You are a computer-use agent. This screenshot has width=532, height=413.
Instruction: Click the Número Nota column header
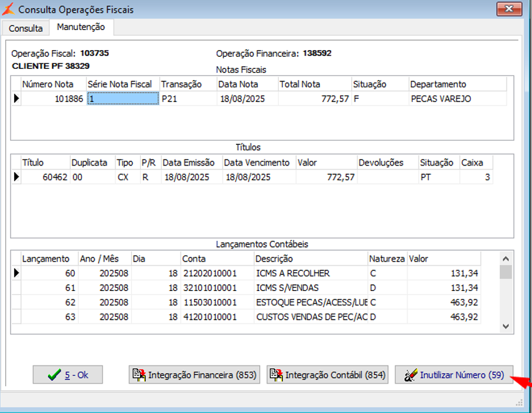(53, 84)
